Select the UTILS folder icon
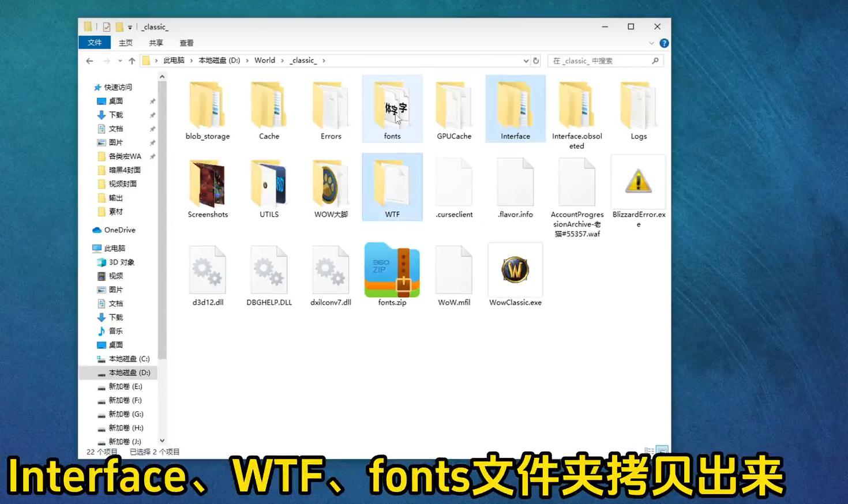The image size is (848, 504). coord(269,185)
